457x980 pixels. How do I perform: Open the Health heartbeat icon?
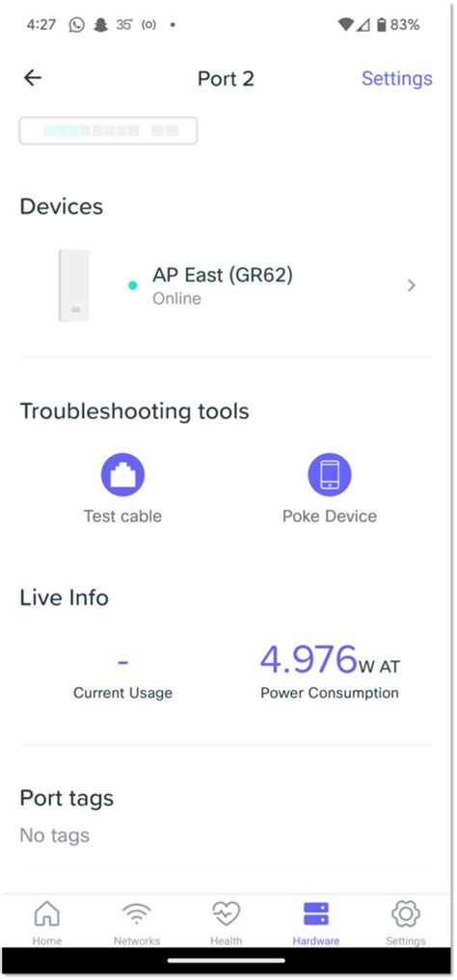pos(226,914)
